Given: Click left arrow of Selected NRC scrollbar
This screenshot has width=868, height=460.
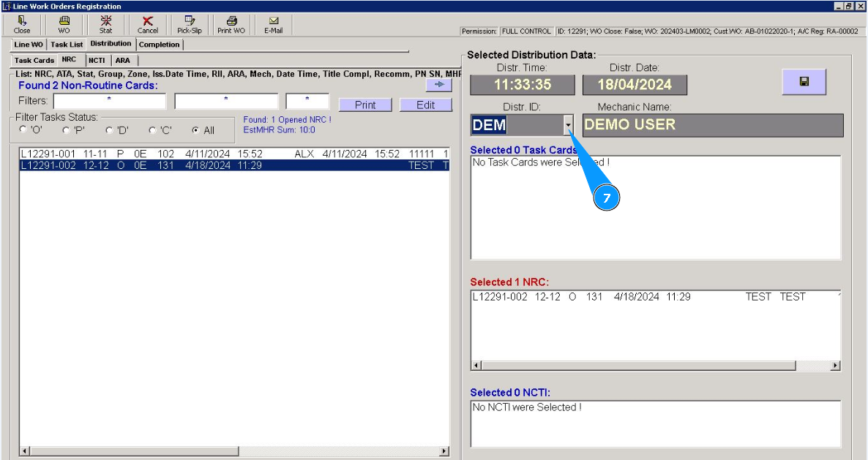Looking at the screenshot, I should (x=476, y=366).
